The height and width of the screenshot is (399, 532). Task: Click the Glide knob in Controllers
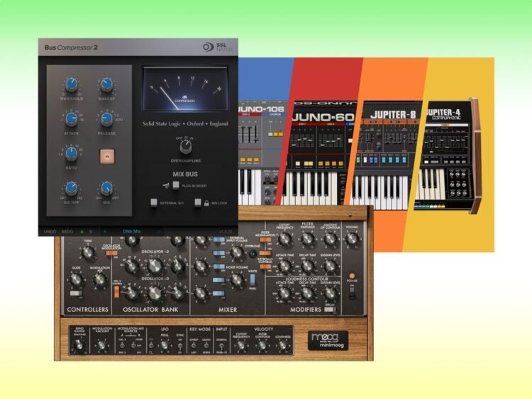click(x=76, y=280)
